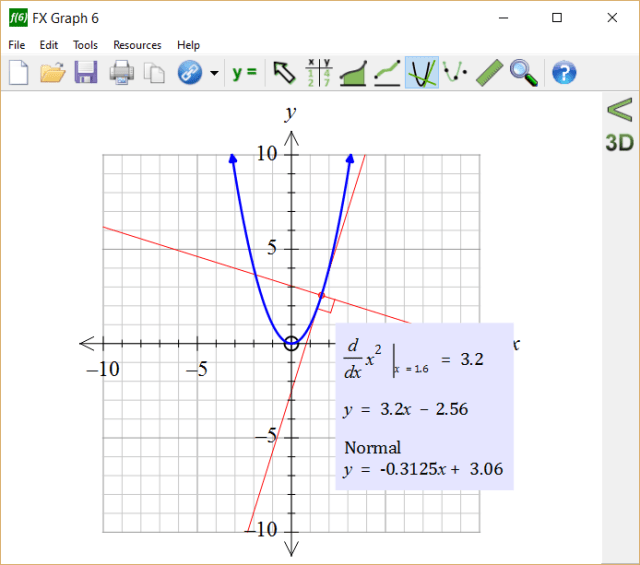Click the New document icon

18,73
